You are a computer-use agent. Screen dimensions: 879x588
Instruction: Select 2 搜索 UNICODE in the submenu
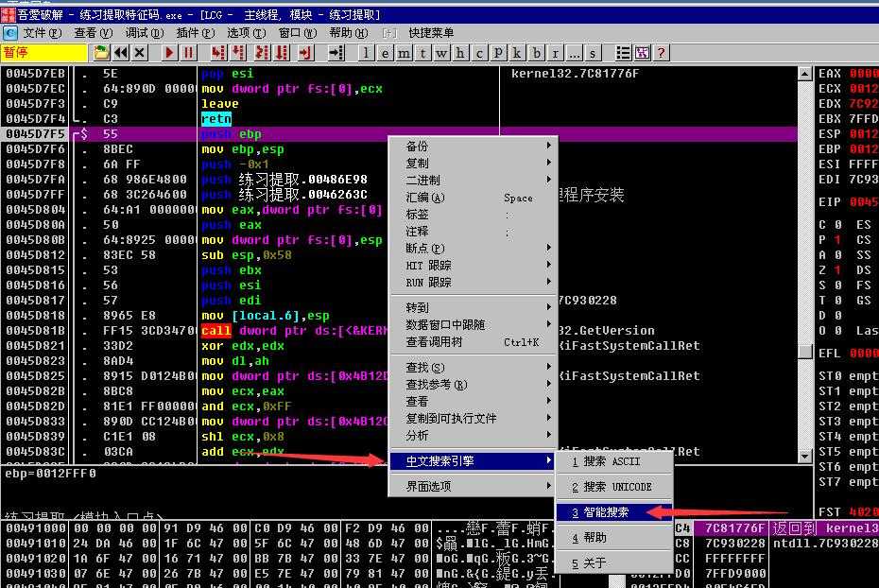point(614,487)
